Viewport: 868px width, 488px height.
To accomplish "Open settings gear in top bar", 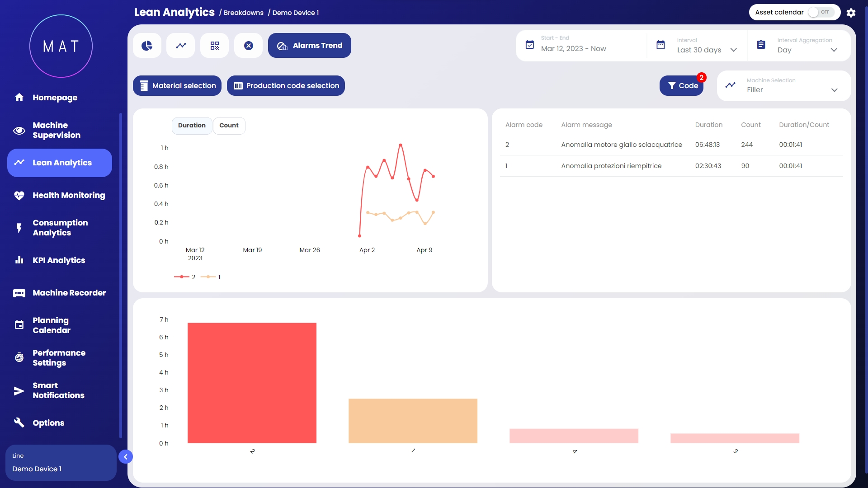I will (851, 13).
